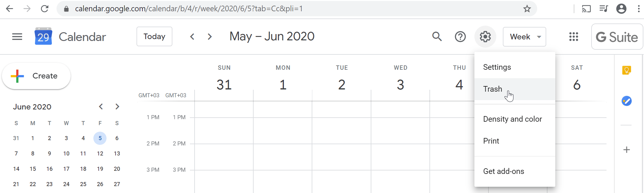Open the Google apps launcher grid
This screenshot has width=644, height=193.
(x=574, y=37)
